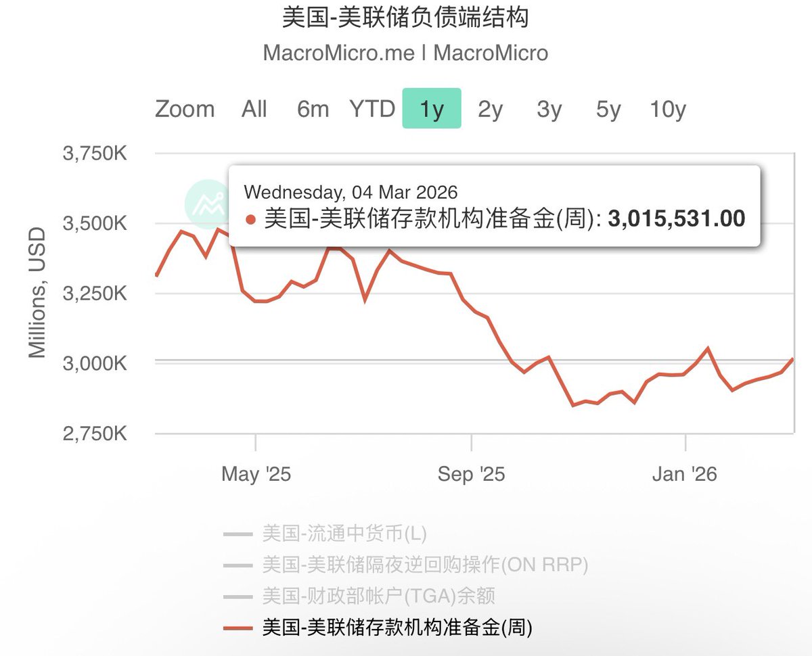Image resolution: width=812 pixels, height=656 pixels.
Task: Toggle the 财政部帐户(TGA)余额 legend series
Action: point(359,596)
